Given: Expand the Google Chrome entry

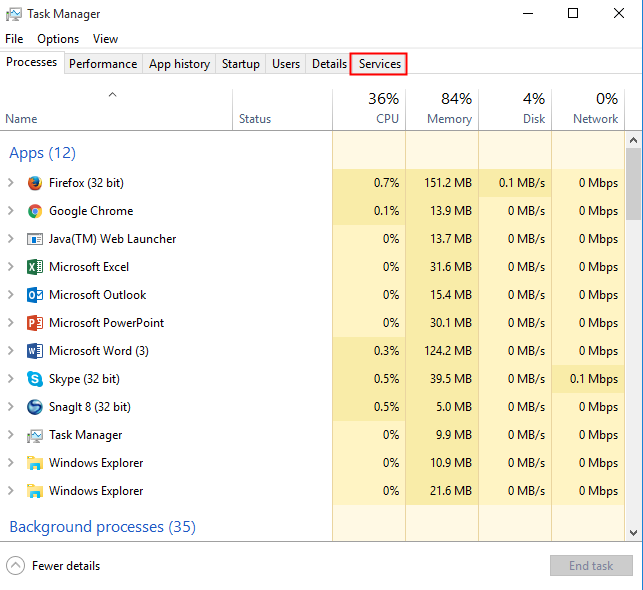Looking at the screenshot, I should pyautogui.click(x=11, y=211).
